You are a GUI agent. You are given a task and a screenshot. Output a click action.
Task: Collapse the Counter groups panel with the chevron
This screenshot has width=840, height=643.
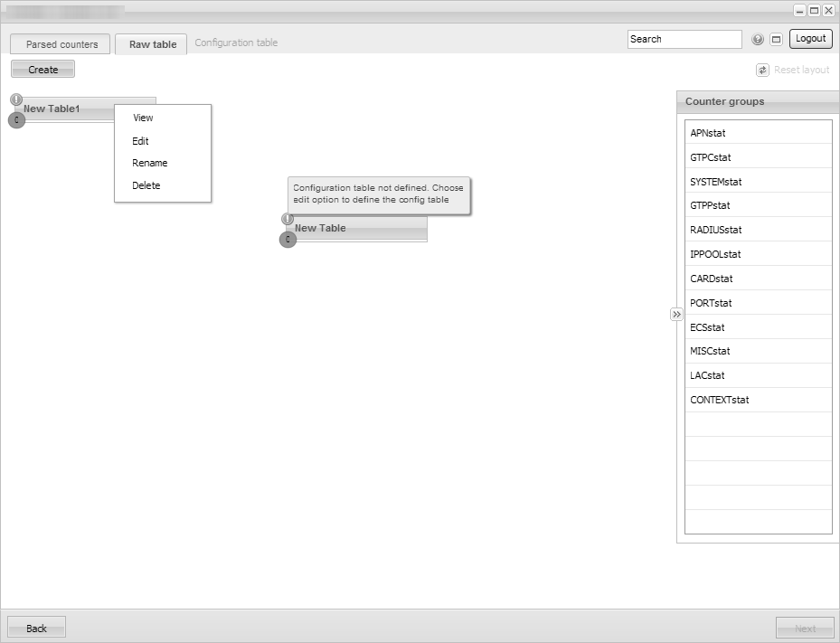point(676,314)
